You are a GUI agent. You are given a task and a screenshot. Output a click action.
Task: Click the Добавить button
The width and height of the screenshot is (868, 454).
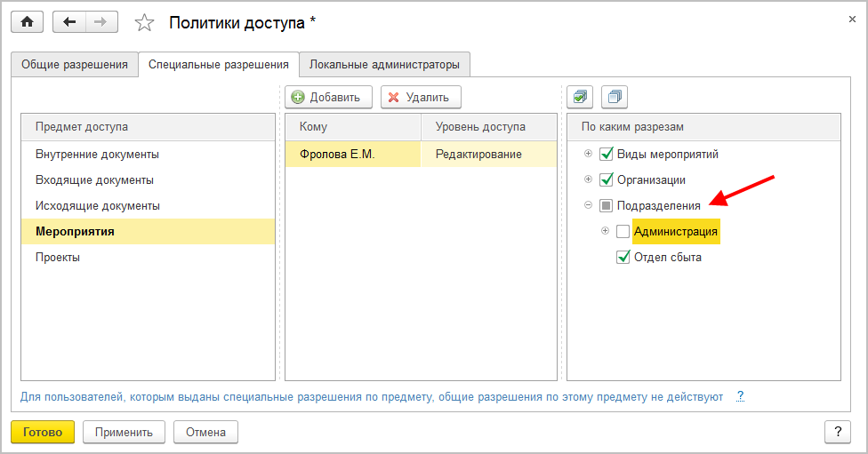[325, 97]
